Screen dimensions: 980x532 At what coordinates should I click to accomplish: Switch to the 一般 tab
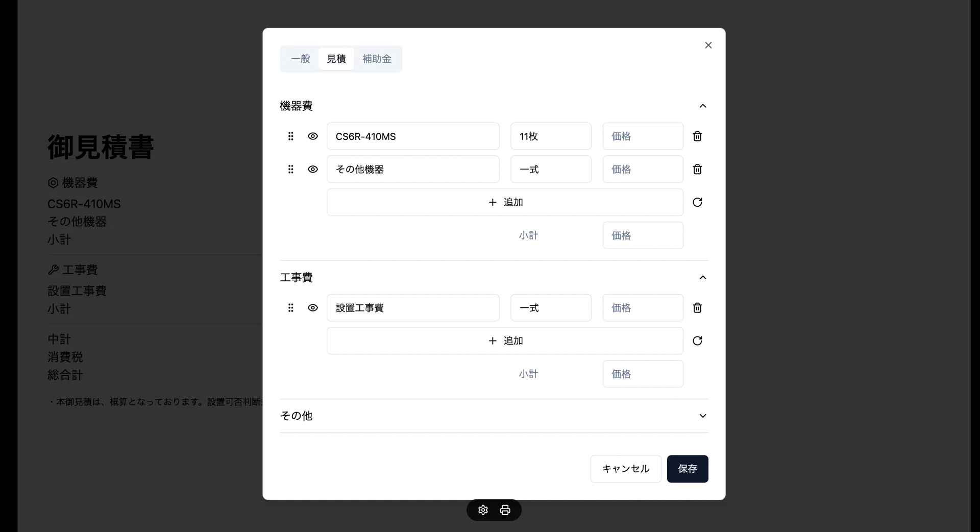click(301, 59)
